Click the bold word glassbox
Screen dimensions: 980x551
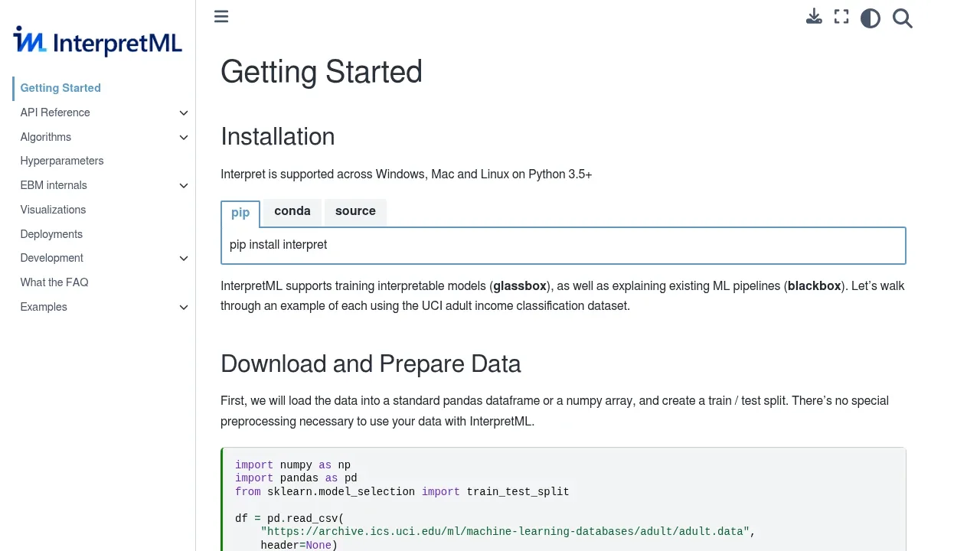(520, 286)
